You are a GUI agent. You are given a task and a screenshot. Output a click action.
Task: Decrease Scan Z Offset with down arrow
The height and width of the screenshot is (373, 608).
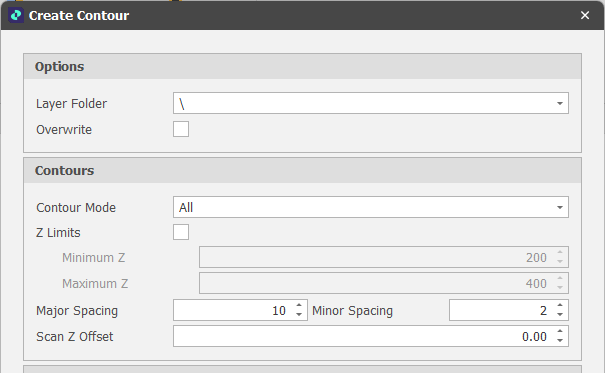pyautogui.click(x=560, y=340)
